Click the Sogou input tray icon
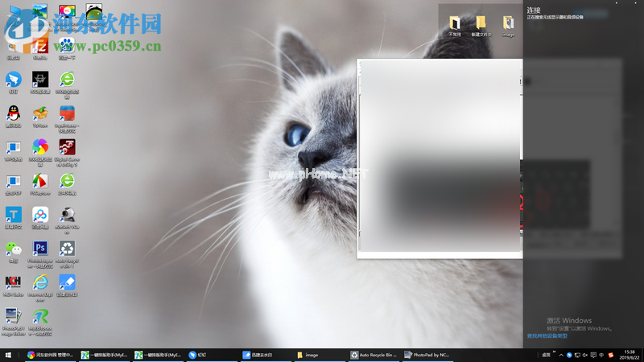 (611, 355)
